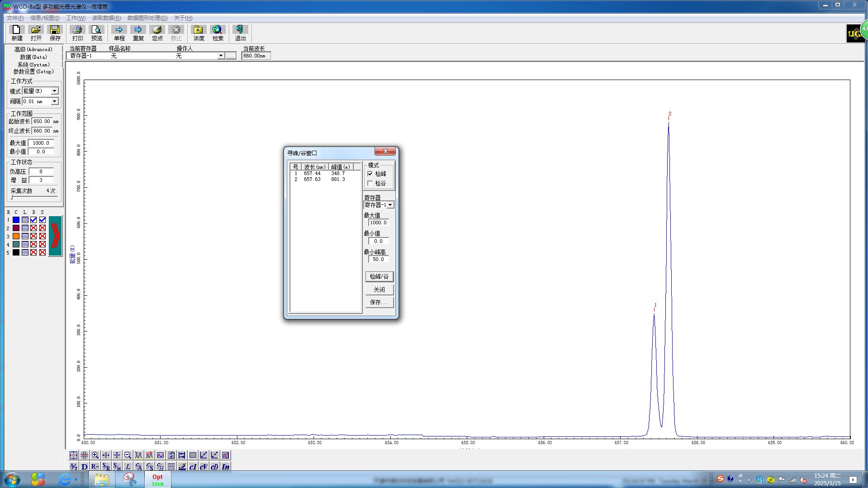Open the 模式 mode dropdown (能量 E)

coord(54,91)
